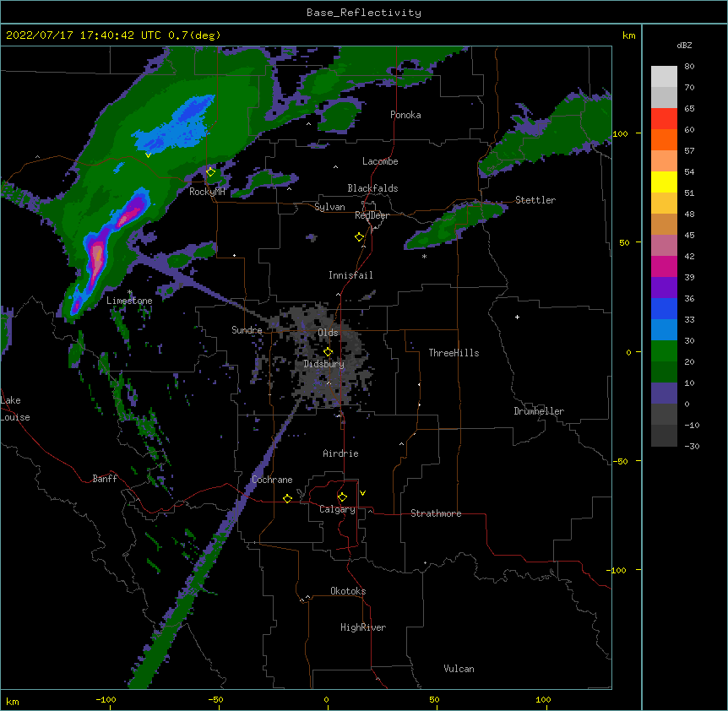
Task: Click the -50 tick on the horizontal axis
Action: click(215, 700)
